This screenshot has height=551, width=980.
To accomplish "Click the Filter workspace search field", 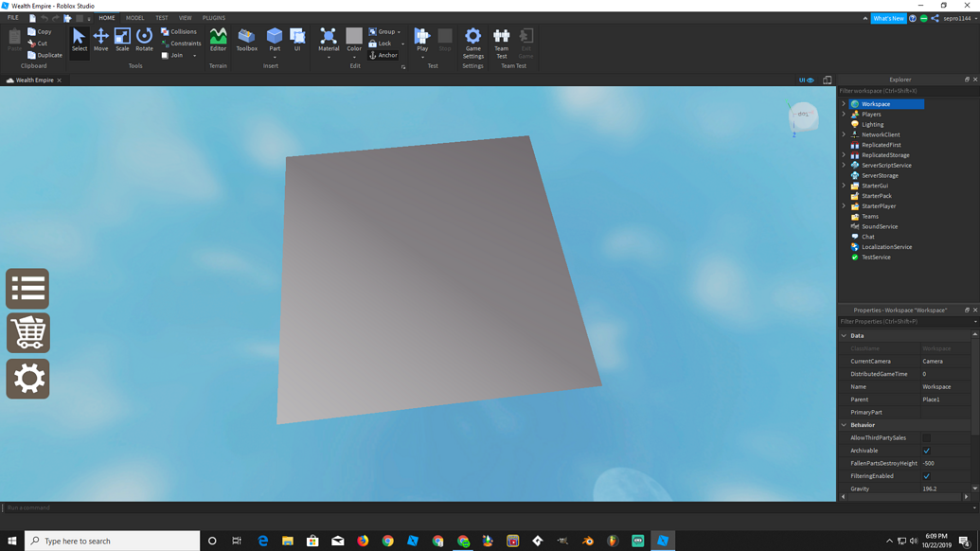I will [x=908, y=91].
